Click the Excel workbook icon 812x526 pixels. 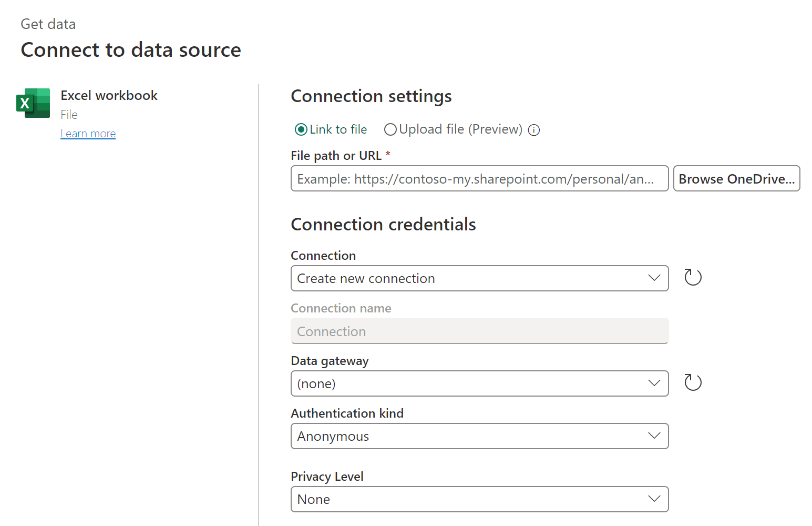[33, 103]
